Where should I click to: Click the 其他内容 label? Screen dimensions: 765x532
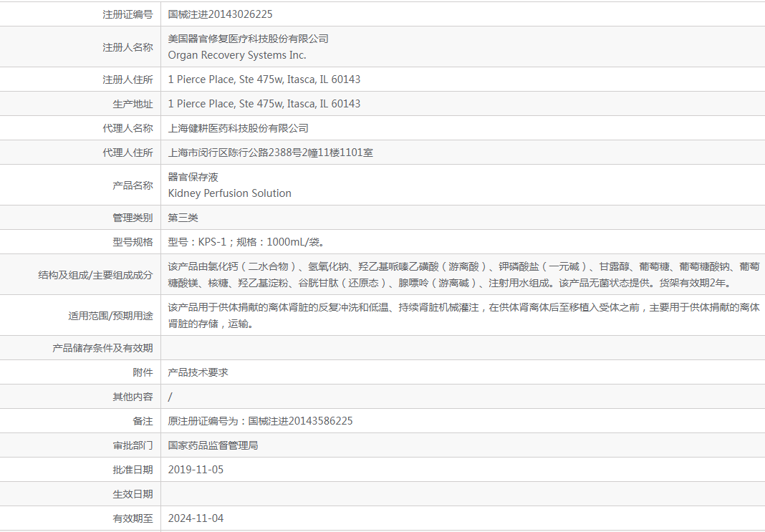pyautogui.click(x=133, y=397)
